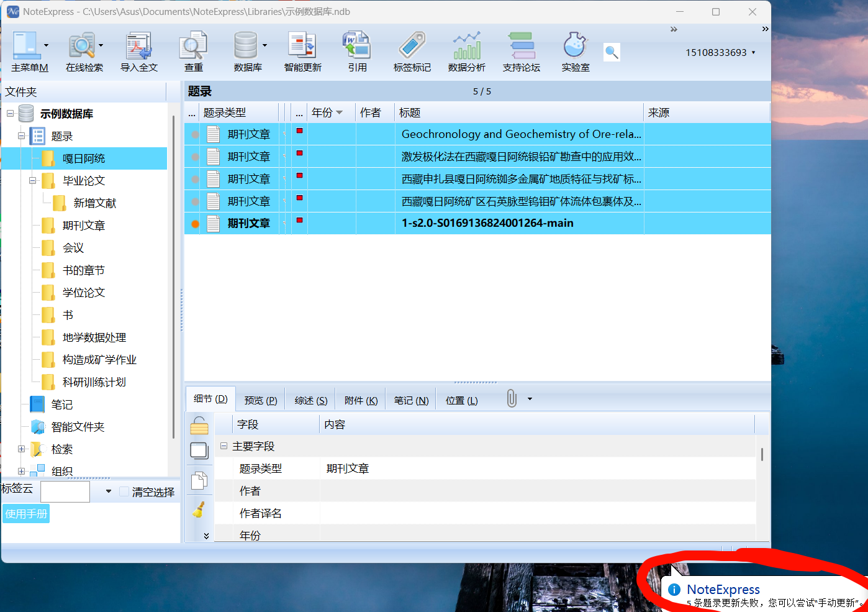Click the orange unread dot on the last record

click(195, 224)
